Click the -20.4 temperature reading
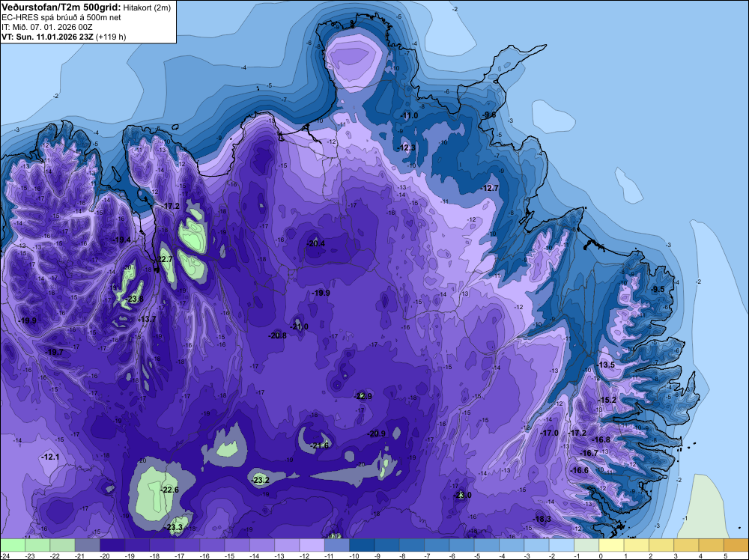Viewport: 749px width, 560px height. pos(316,243)
